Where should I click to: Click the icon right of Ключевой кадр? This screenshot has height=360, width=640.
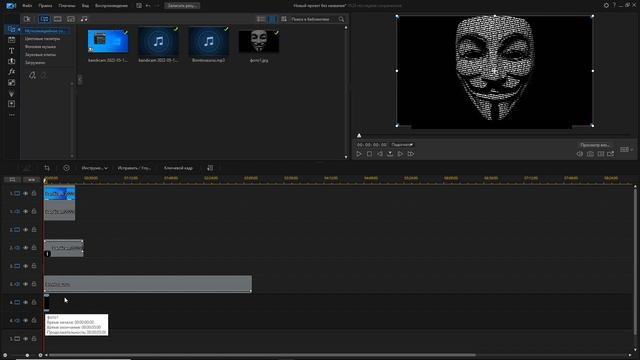point(210,168)
